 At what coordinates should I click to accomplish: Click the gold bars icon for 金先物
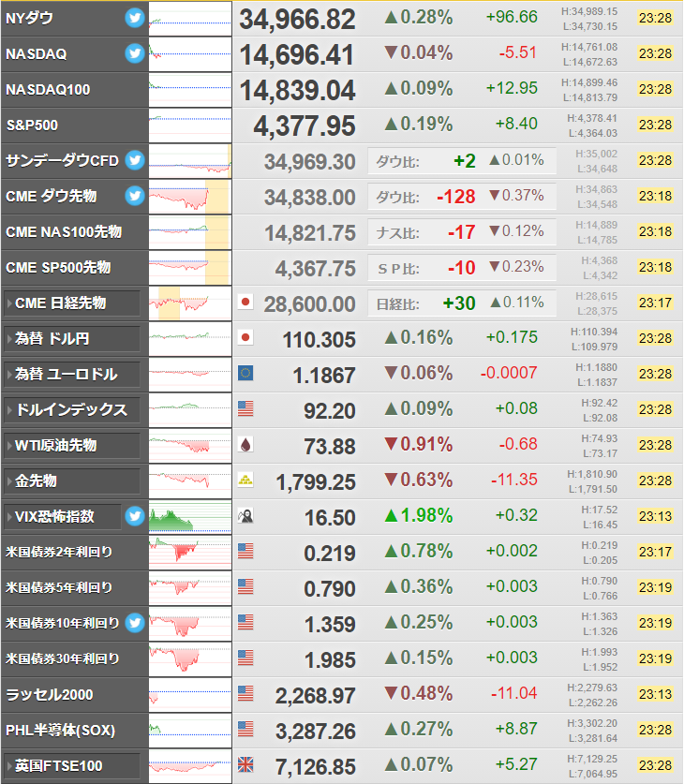click(245, 480)
